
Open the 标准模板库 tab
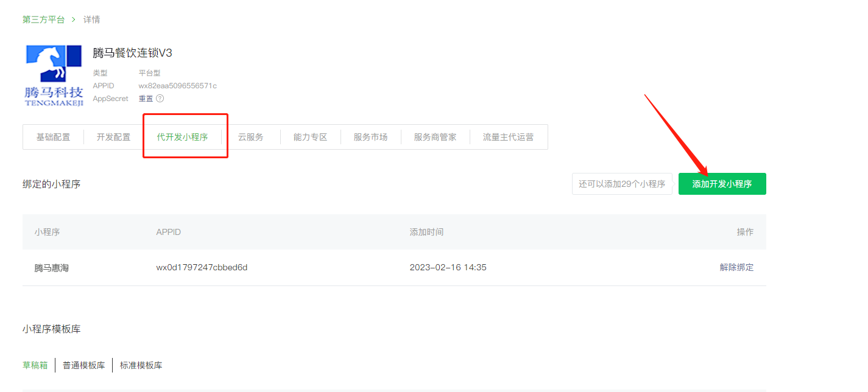point(141,365)
